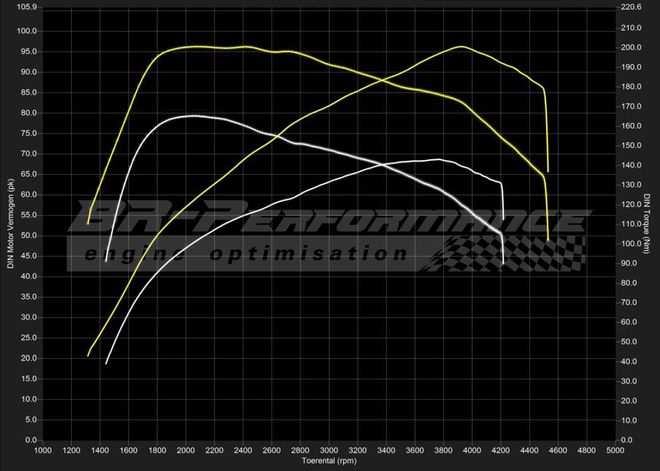Image resolution: width=660 pixels, height=471 pixels.
Task: Select the 'DIN Motor Vermogen (pk)' axis title
Action: pos(10,222)
